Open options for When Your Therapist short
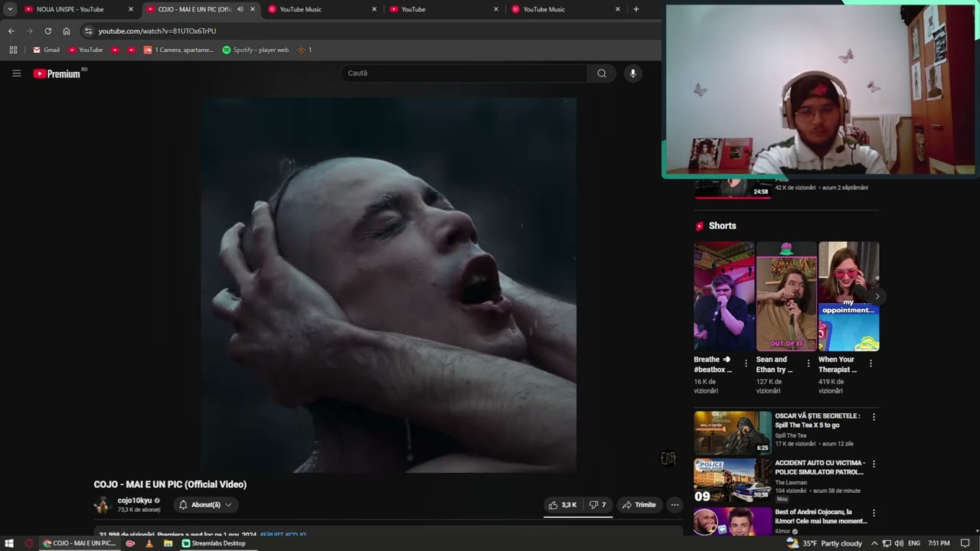980x551 pixels. pos(871,364)
